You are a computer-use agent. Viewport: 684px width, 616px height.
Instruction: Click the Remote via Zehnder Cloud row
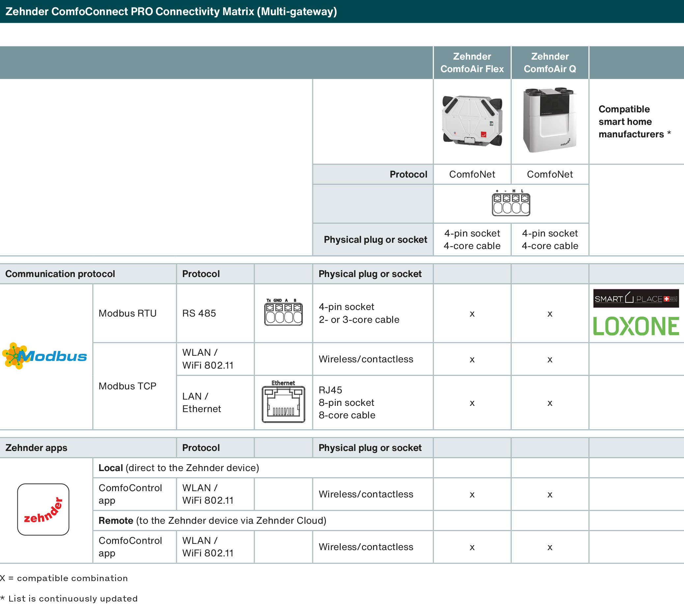213,520
